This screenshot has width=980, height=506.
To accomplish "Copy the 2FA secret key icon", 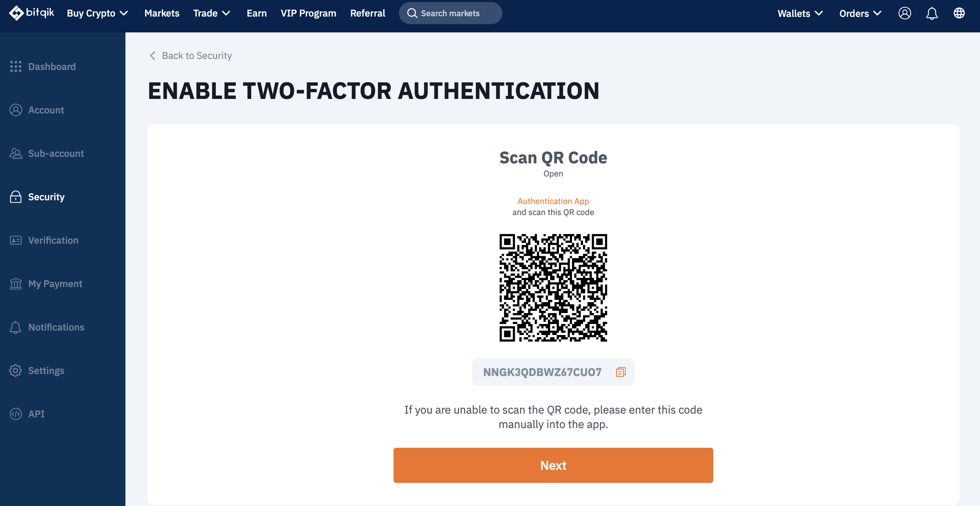I will point(621,372).
